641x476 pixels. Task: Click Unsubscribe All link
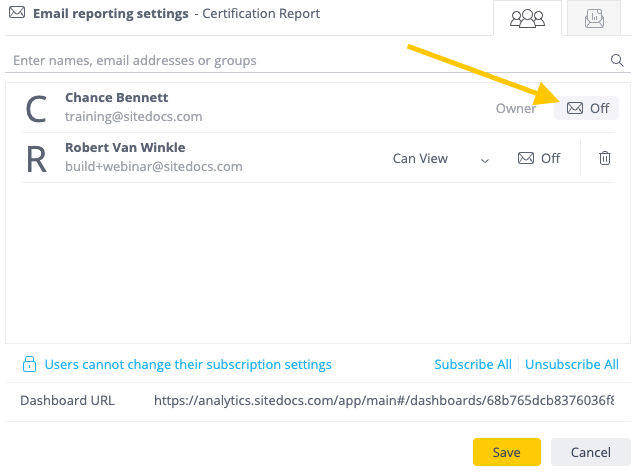(572, 364)
